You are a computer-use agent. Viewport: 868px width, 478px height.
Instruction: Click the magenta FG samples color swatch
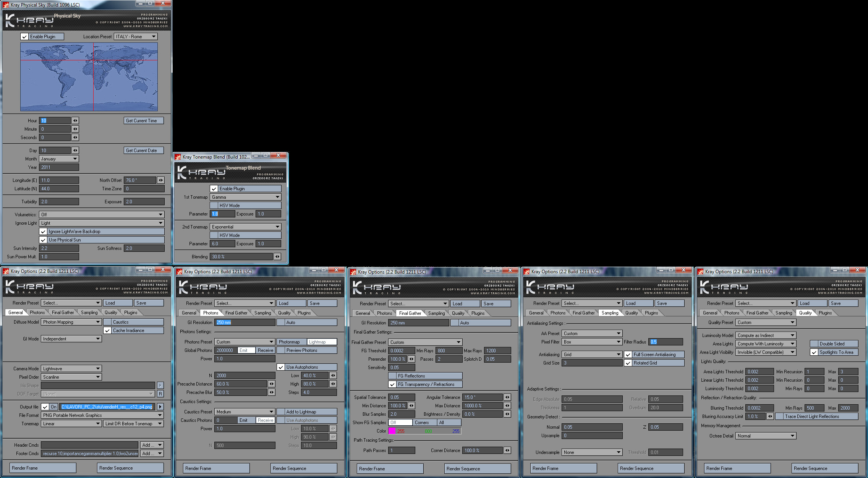[x=392, y=431]
